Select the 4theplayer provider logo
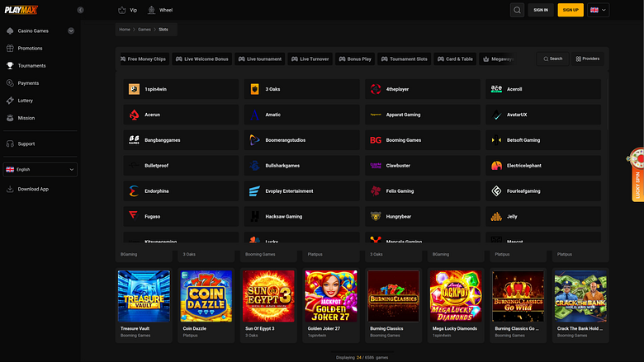Screen dimensions: 644x362 (376, 89)
